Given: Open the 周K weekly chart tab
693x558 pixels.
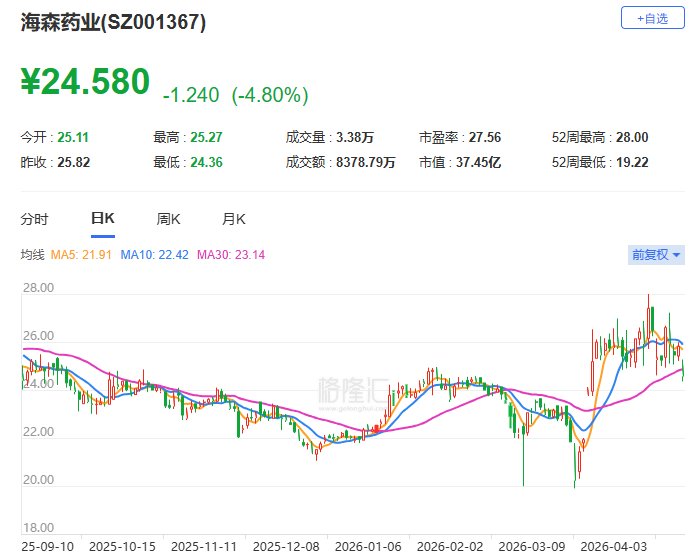Looking at the screenshot, I should point(168,219).
